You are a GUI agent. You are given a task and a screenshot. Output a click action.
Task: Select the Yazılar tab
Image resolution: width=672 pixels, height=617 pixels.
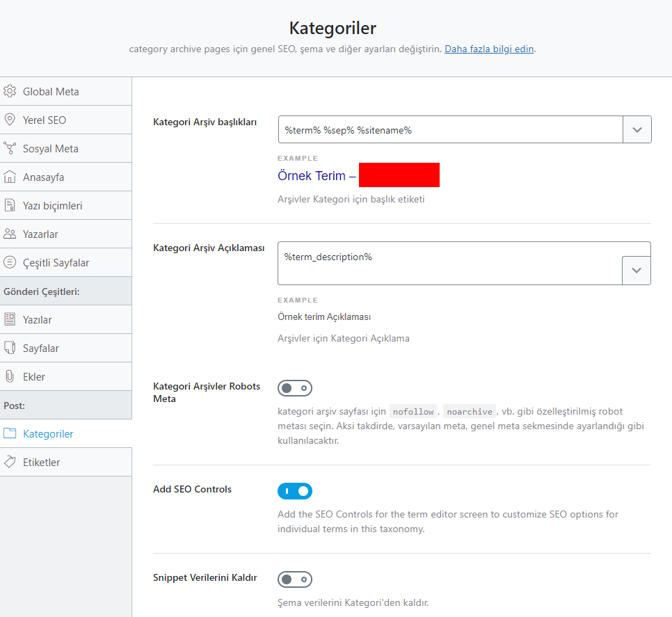66,319
